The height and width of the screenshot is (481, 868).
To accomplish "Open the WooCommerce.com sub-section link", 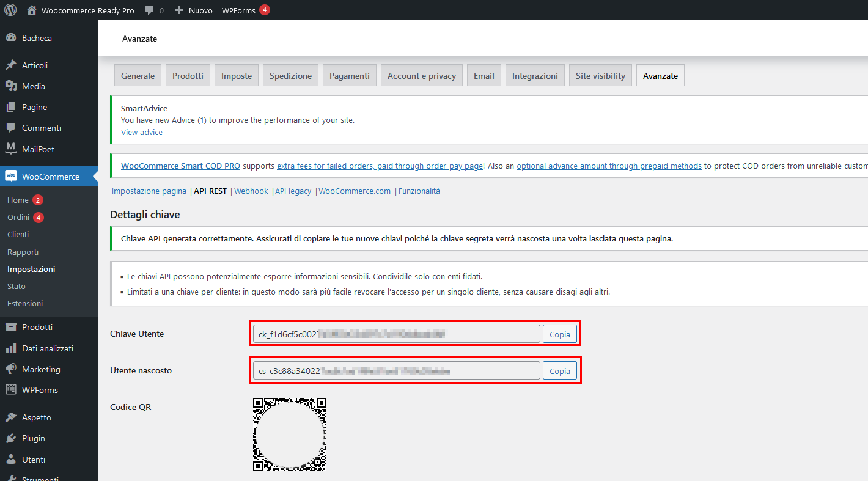I will 355,191.
